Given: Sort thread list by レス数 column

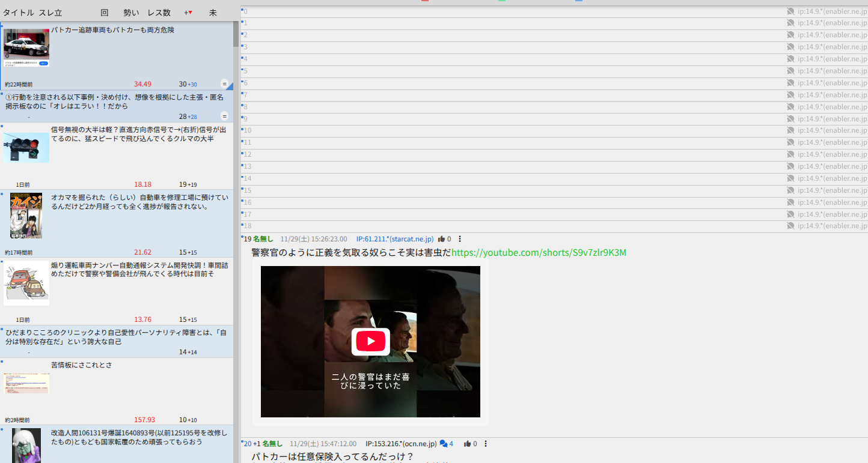Looking at the screenshot, I should pos(159,13).
